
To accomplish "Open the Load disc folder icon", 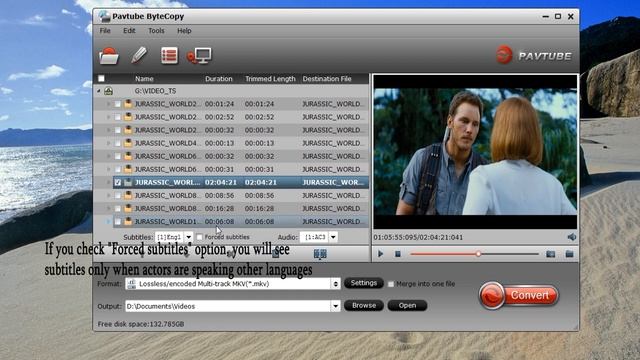I will (x=109, y=56).
